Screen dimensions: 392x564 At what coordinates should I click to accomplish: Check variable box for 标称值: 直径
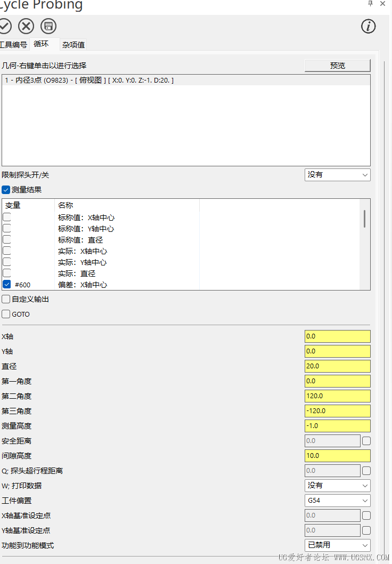pos(7,239)
